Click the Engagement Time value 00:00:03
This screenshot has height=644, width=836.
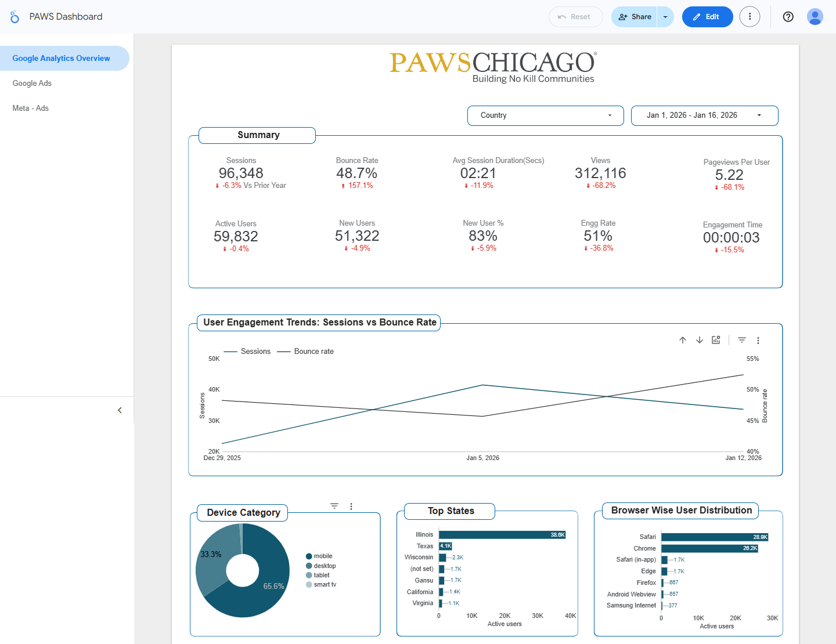tap(732, 238)
